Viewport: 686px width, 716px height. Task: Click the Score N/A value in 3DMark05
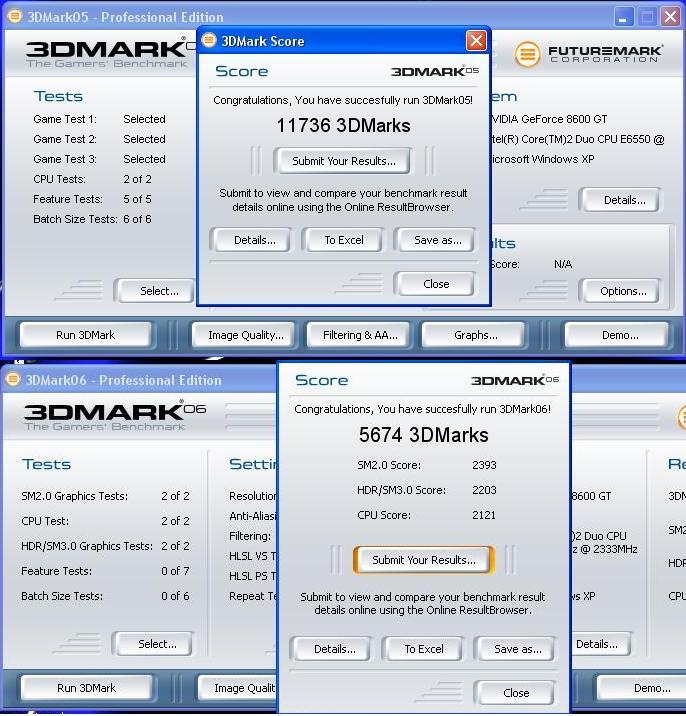(x=563, y=264)
